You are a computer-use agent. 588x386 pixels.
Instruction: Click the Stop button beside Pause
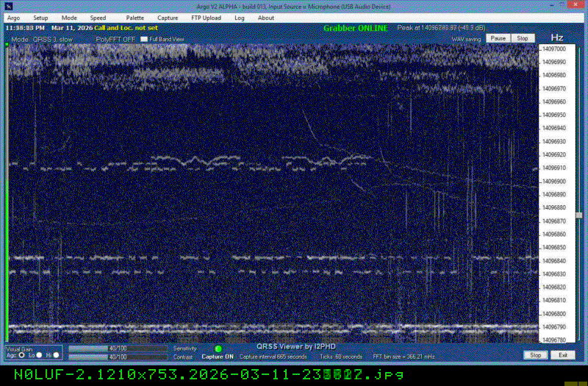[522, 37]
